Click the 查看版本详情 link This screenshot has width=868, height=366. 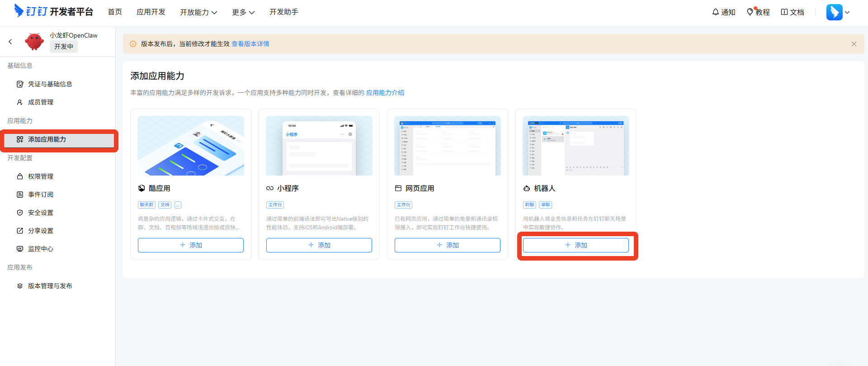250,44
